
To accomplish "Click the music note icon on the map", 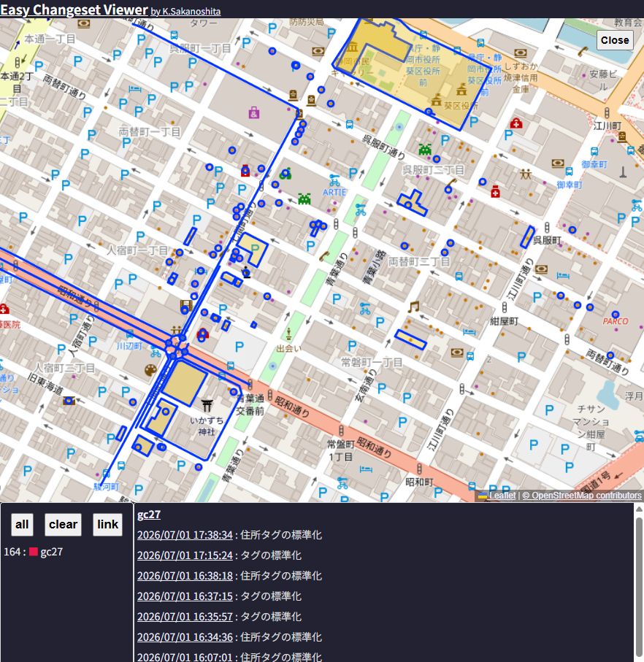I will 413,307.
